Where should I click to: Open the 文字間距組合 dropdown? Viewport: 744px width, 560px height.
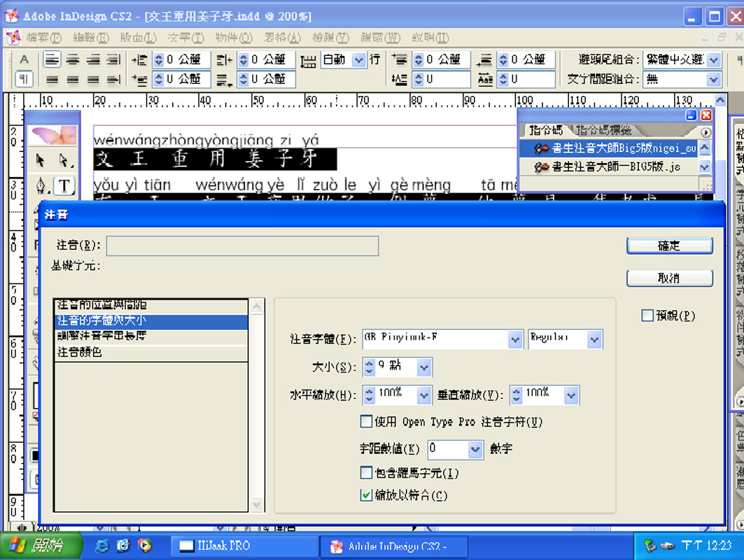713,79
